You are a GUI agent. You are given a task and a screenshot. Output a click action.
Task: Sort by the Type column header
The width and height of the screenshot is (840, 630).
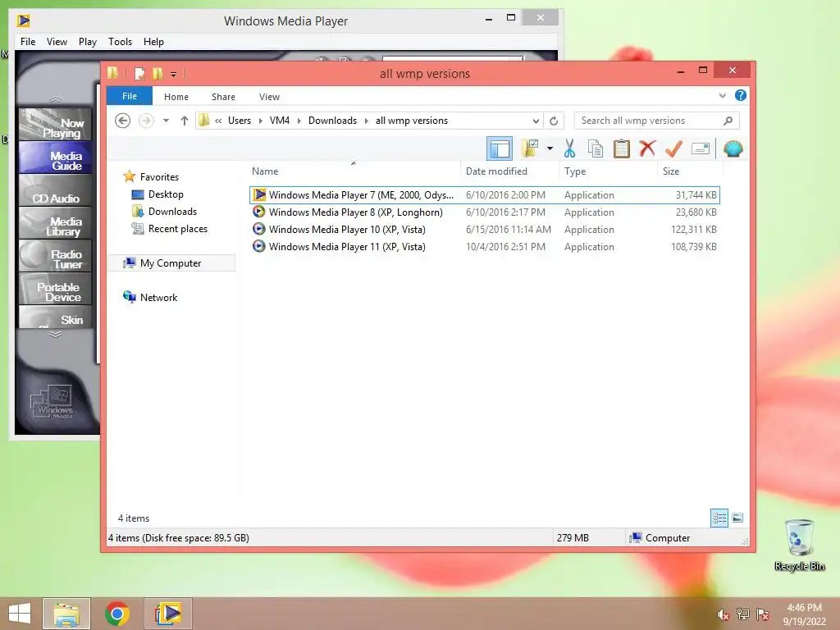click(x=608, y=171)
